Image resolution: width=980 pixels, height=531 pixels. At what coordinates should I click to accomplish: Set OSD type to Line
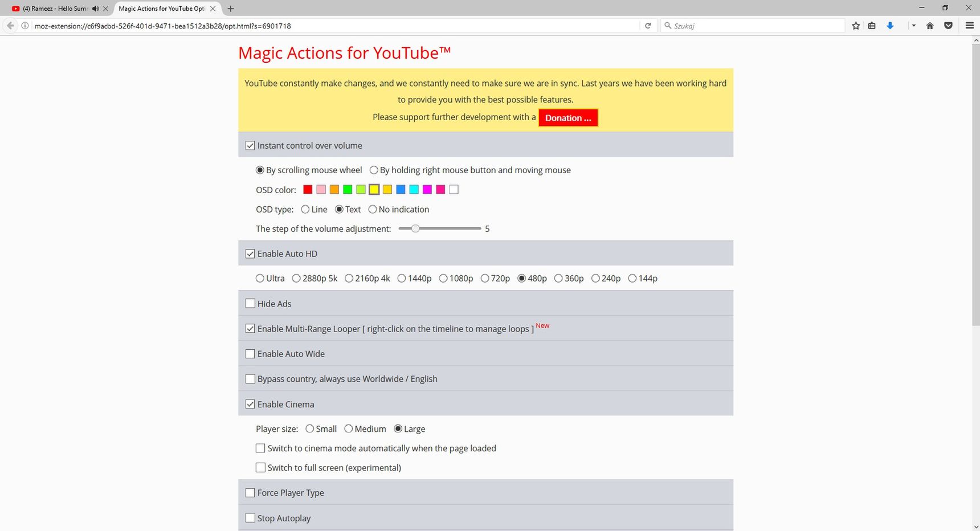(305, 209)
